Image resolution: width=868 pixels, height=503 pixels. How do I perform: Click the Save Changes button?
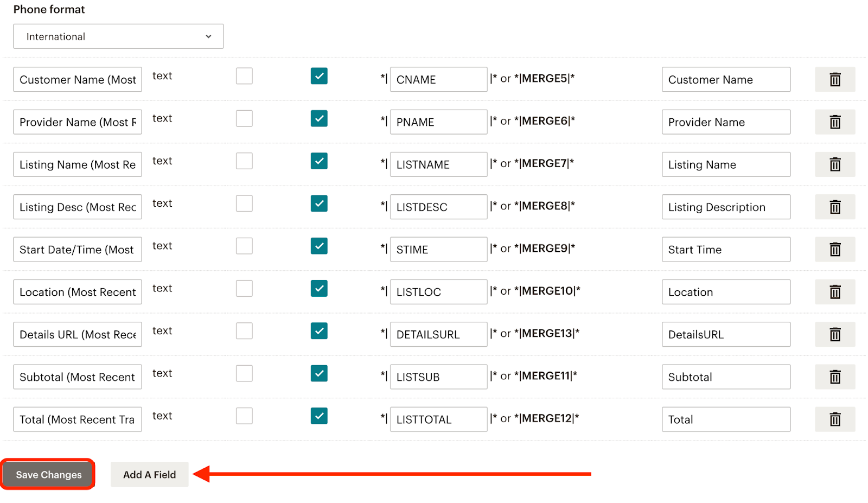(x=48, y=475)
